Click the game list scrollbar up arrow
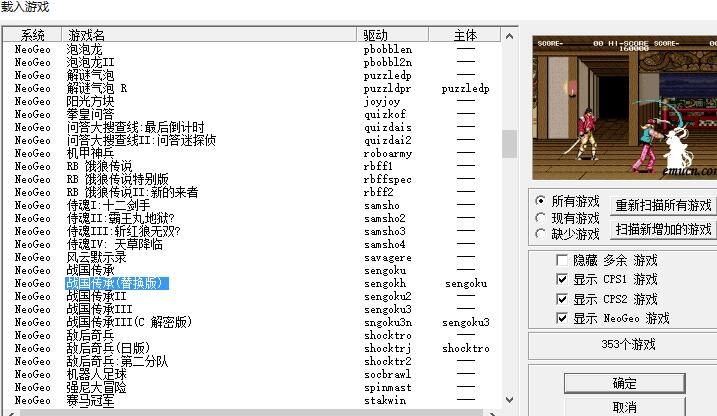 point(509,37)
